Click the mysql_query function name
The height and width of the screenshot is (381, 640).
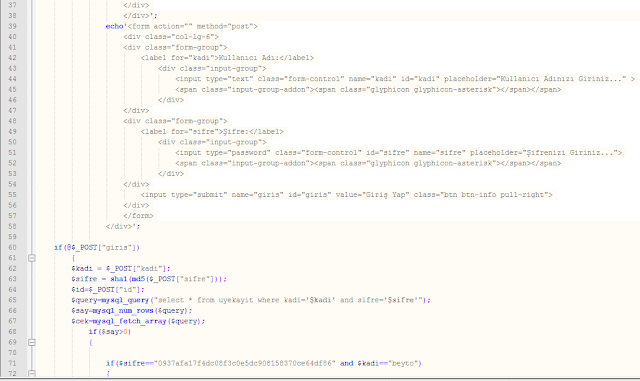(125, 300)
